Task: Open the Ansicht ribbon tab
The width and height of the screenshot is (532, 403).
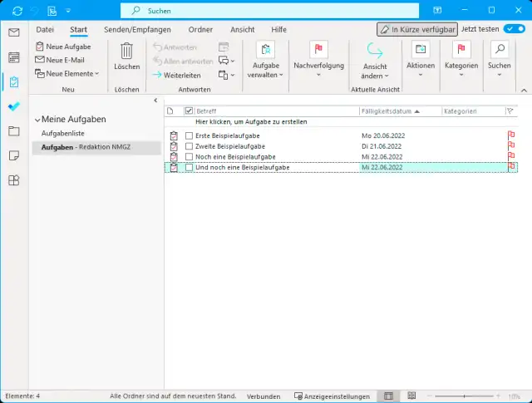Action: (x=242, y=29)
